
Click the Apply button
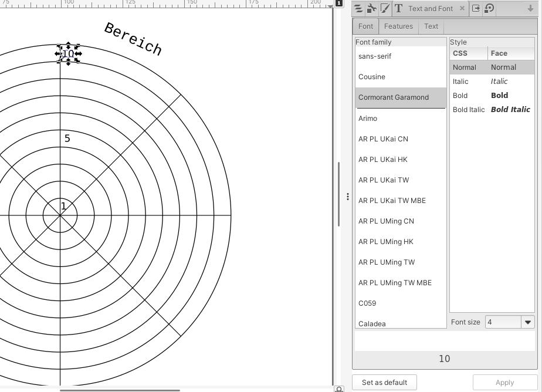504,383
